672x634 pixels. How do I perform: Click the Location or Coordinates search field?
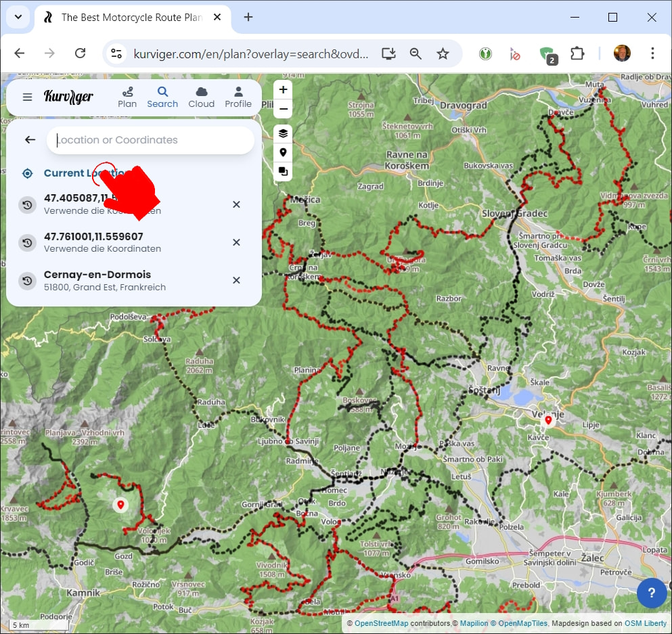pyautogui.click(x=150, y=140)
